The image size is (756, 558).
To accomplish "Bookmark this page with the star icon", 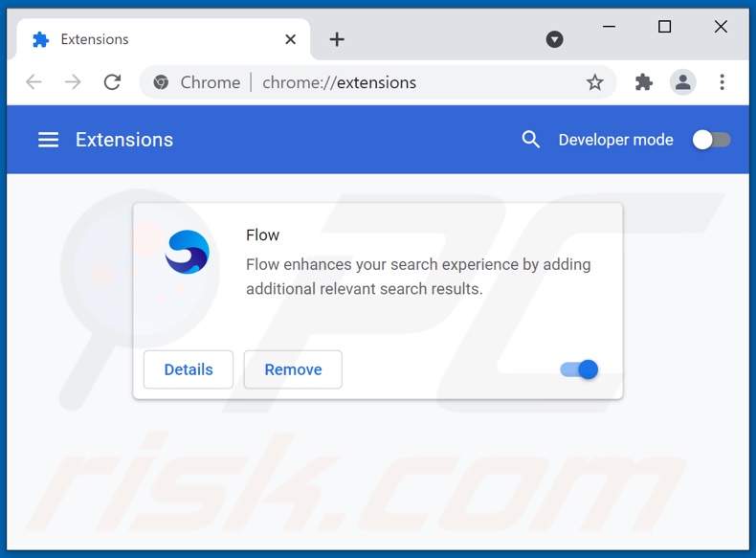I will click(594, 82).
